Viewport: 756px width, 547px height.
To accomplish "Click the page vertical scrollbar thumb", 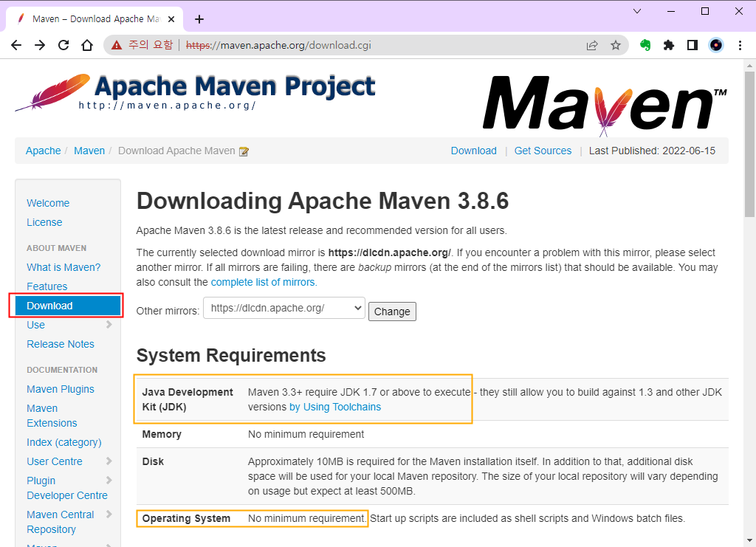I will tap(750, 145).
